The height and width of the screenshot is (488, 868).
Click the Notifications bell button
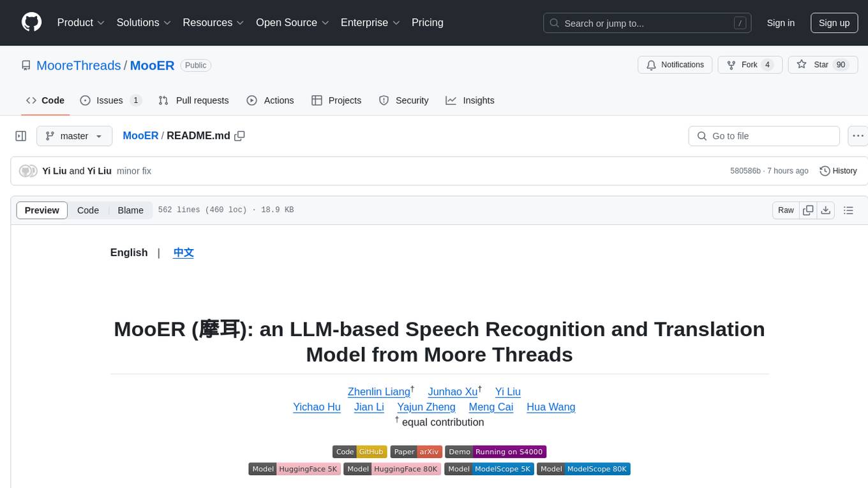click(675, 65)
